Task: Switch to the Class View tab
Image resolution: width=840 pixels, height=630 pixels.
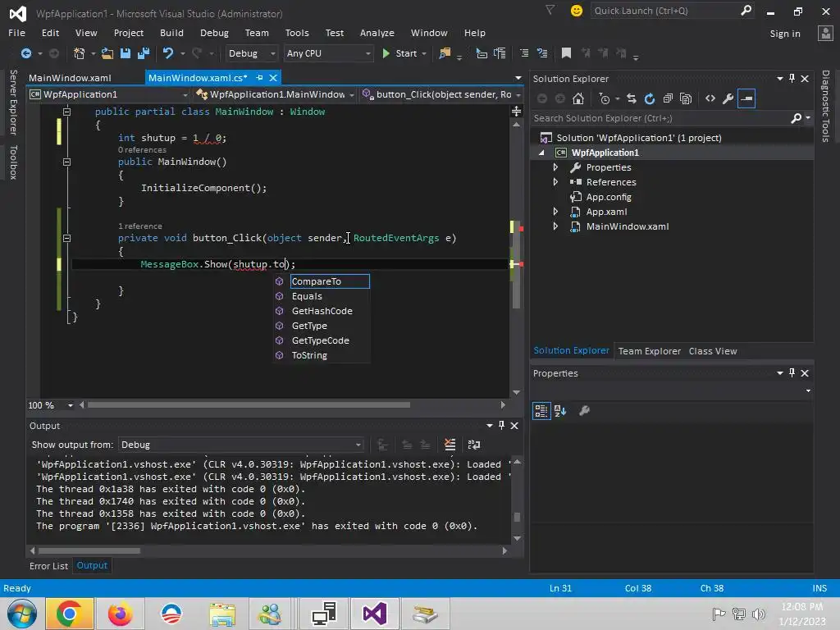Action: (713, 351)
